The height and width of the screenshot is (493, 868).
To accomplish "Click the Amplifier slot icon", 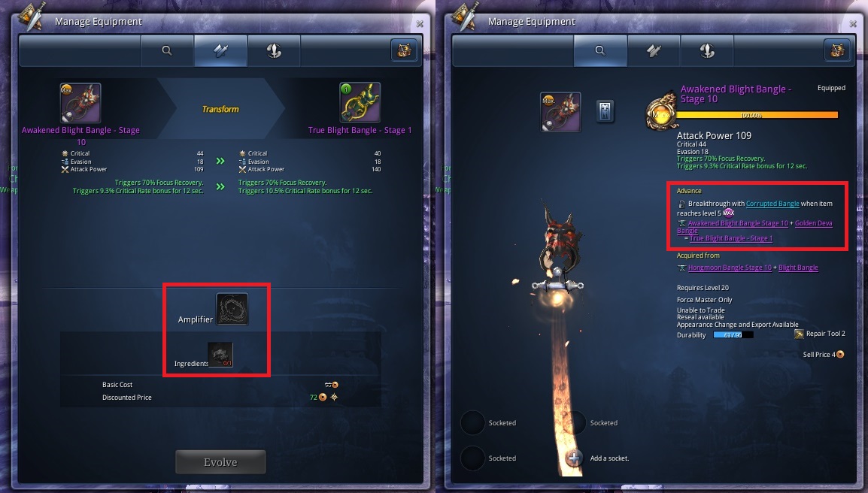I will (232, 309).
